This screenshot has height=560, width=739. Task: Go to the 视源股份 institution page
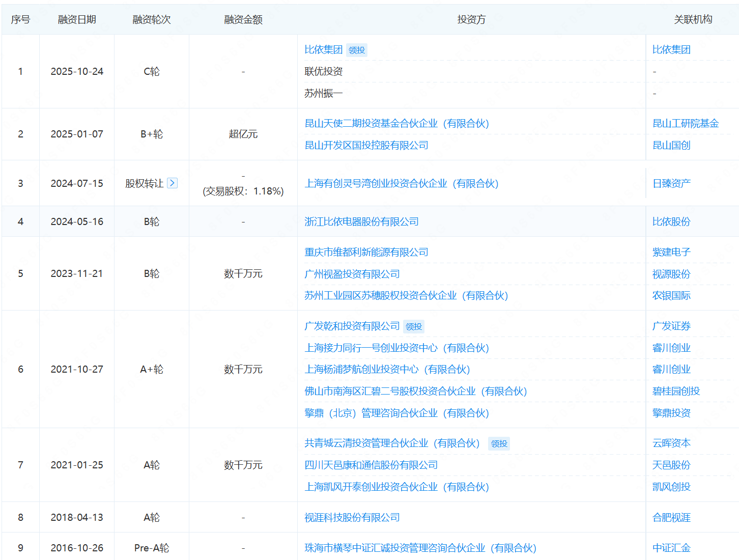click(x=671, y=274)
